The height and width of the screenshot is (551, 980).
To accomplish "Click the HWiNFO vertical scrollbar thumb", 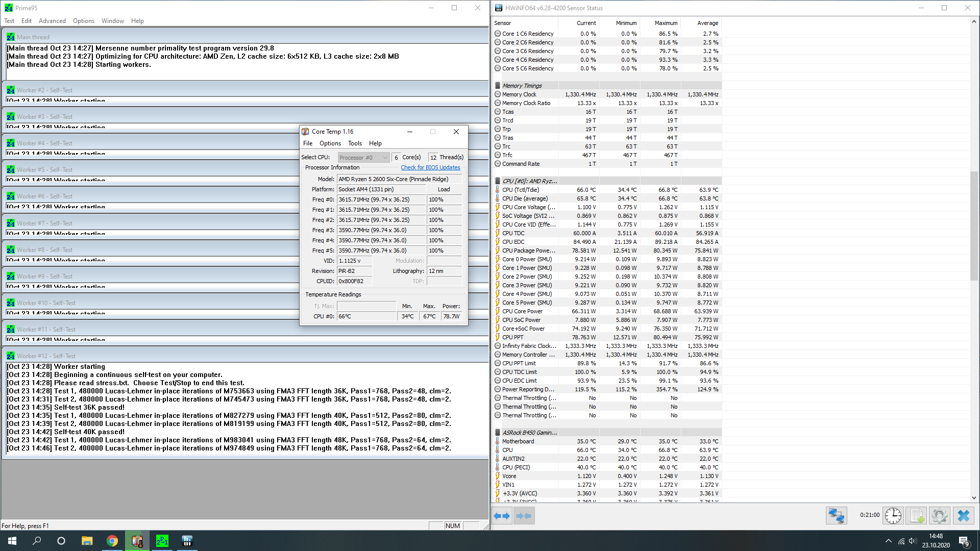I will [974, 226].
